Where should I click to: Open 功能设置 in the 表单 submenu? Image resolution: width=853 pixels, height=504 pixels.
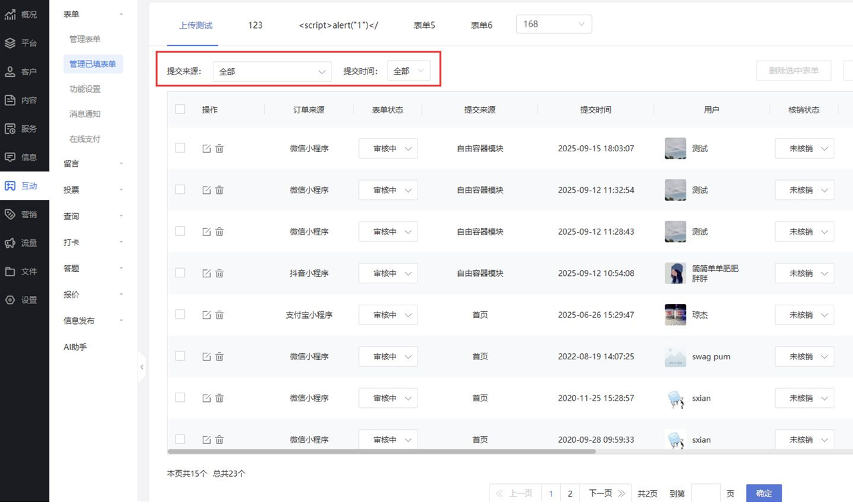coord(85,89)
